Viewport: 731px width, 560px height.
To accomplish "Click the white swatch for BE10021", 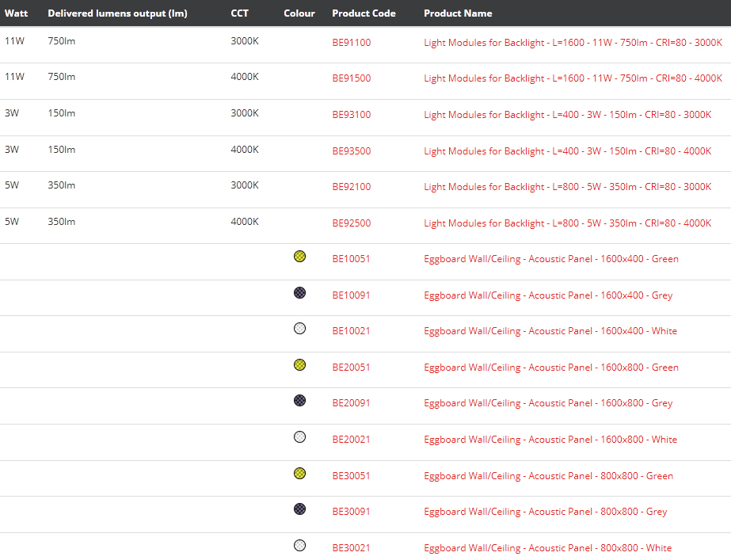I will [x=299, y=329].
